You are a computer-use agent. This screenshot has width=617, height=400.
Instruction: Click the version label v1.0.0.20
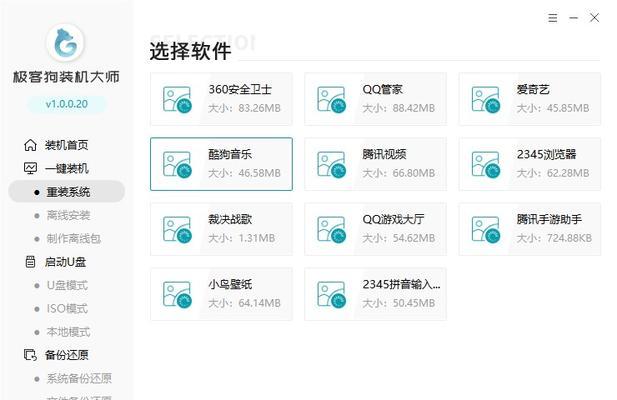pyautogui.click(x=67, y=104)
